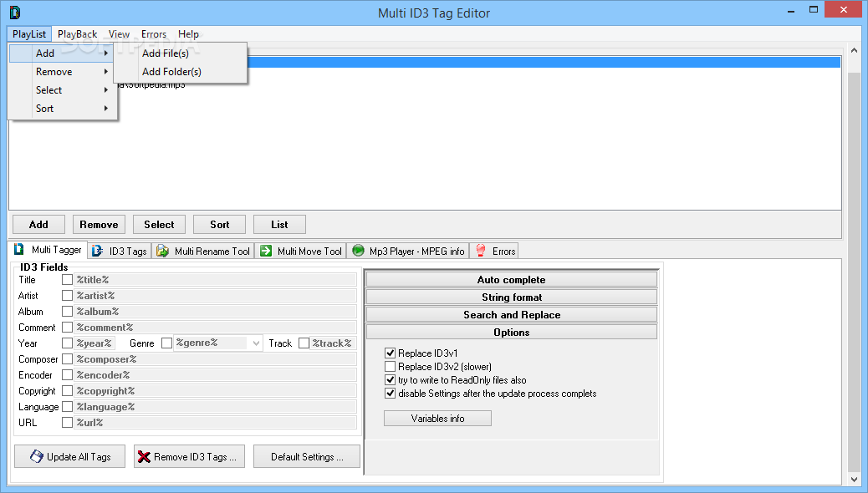This screenshot has height=493, width=868.
Task: Click the Add button below playlist
Action: (x=38, y=225)
